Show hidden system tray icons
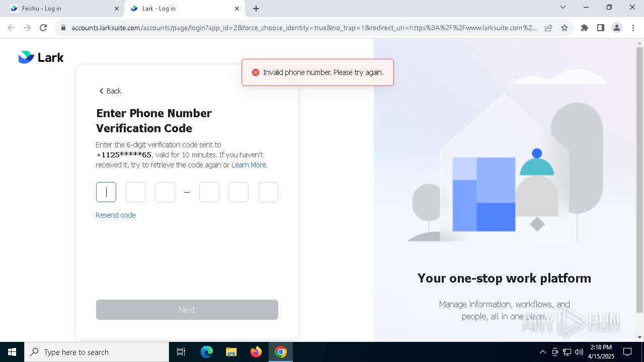This screenshot has width=644, height=362. (x=542, y=352)
